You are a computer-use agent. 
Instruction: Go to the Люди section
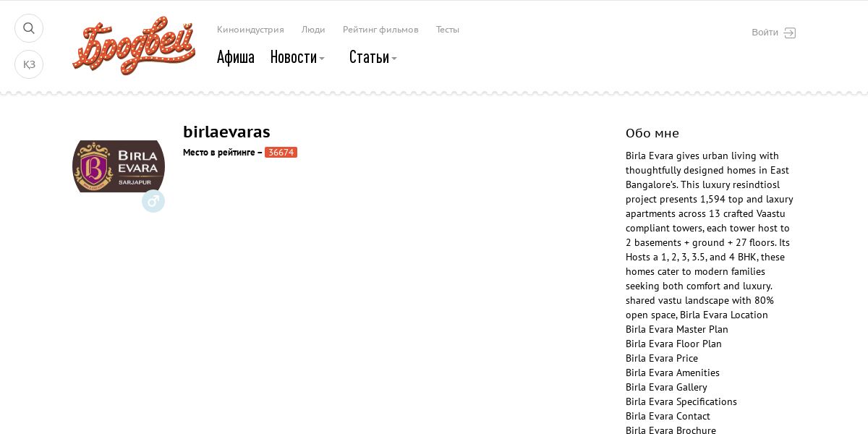pyautogui.click(x=313, y=30)
